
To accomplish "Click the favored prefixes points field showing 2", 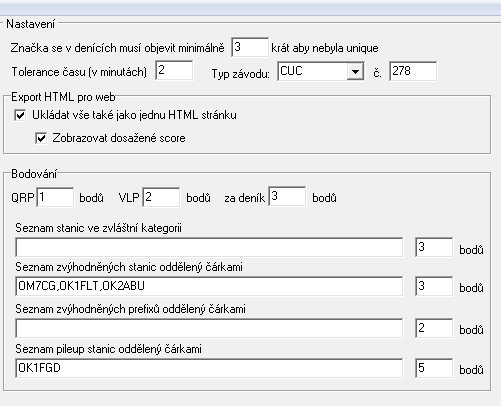I will tap(434, 328).
